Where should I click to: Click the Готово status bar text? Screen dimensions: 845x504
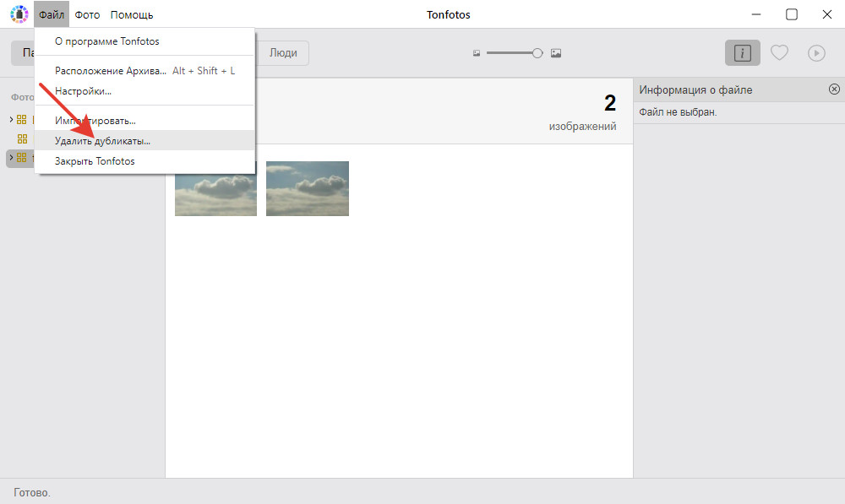[x=32, y=492]
